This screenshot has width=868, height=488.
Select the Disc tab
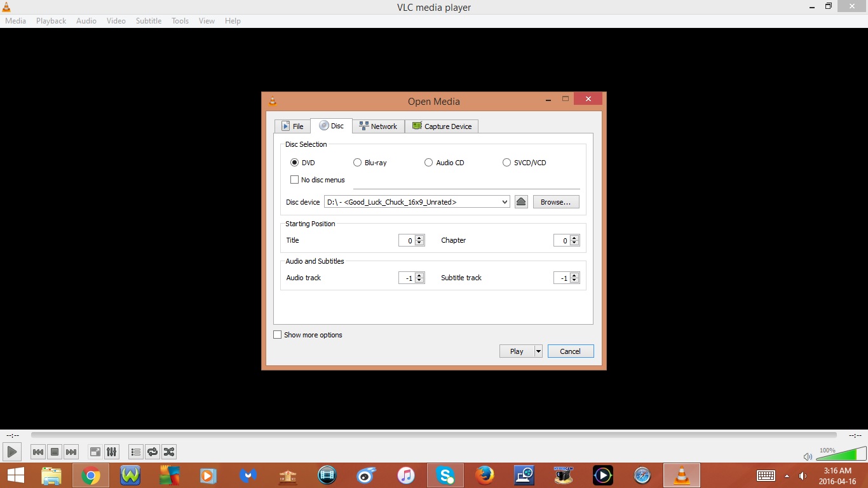coord(331,125)
